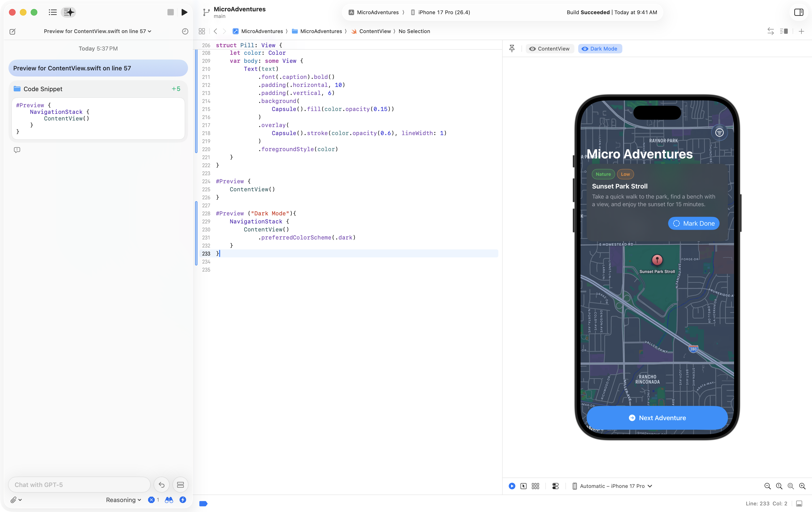Report feedback on the response
812x512 pixels.
click(x=17, y=150)
